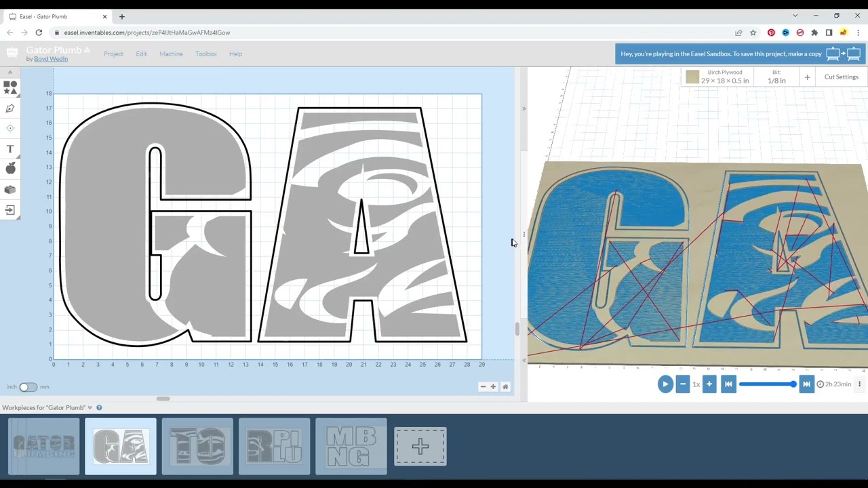Screen dimensions: 868x488
Task: Click the 2h 23min estimated time
Action: pyautogui.click(x=833, y=384)
